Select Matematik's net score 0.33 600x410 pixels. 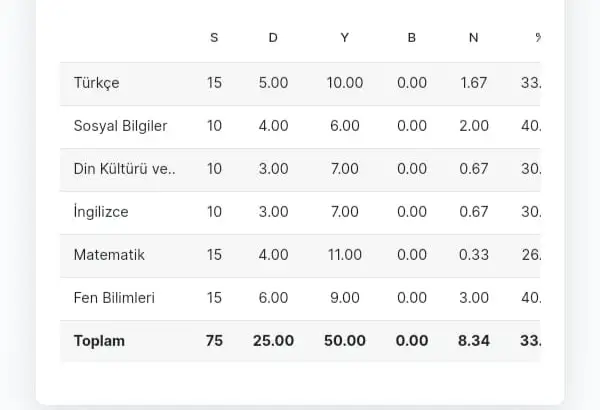click(473, 255)
